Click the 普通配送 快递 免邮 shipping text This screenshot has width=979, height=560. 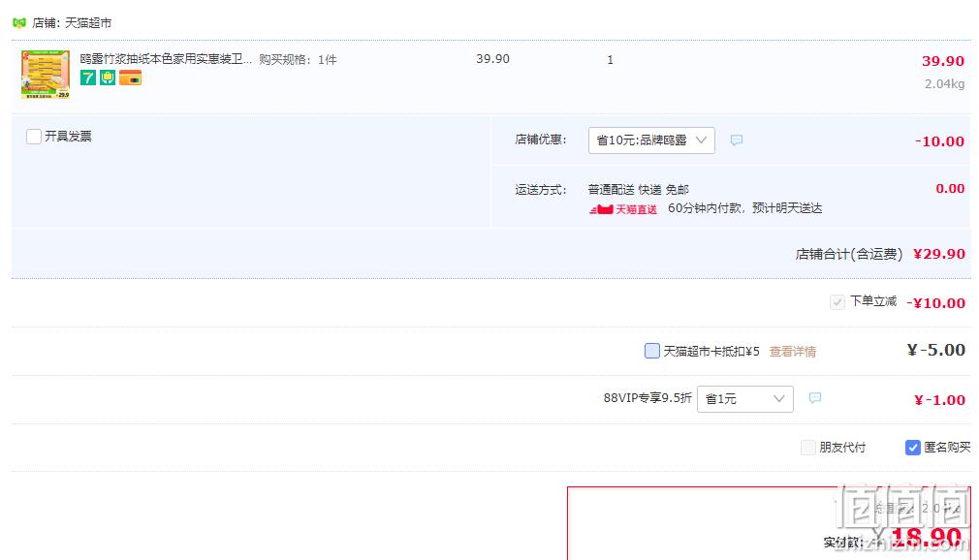click(x=638, y=189)
